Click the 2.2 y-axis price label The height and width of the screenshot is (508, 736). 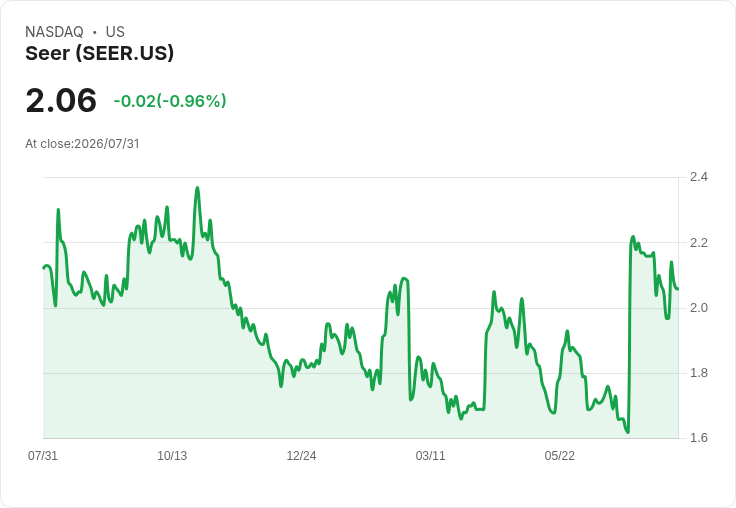coord(698,243)
